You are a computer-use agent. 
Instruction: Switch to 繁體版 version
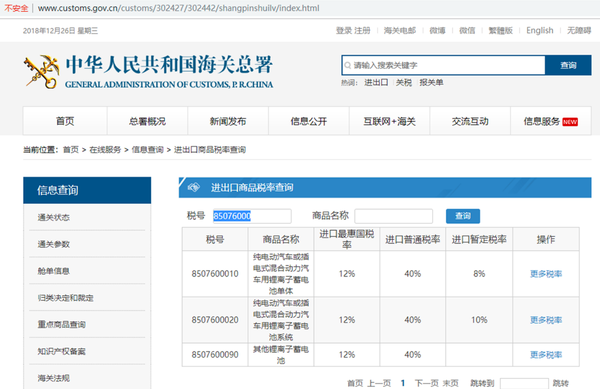click(x=501, y=31)
